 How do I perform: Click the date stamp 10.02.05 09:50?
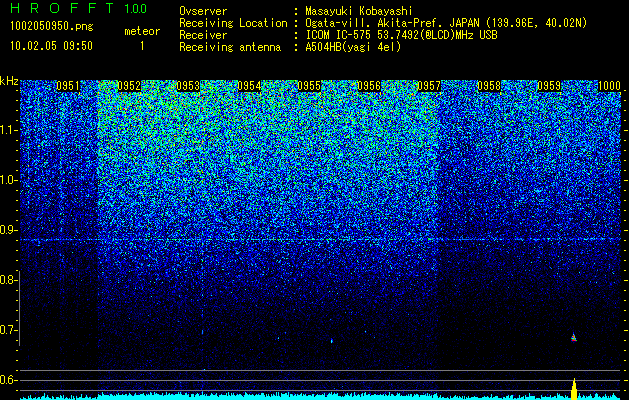(x=51, y=46)
